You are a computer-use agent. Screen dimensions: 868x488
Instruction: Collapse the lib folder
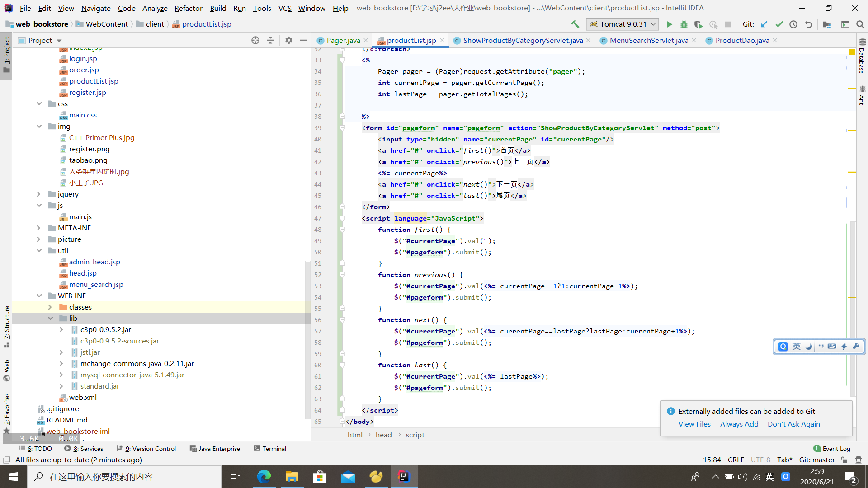point(51,319)
